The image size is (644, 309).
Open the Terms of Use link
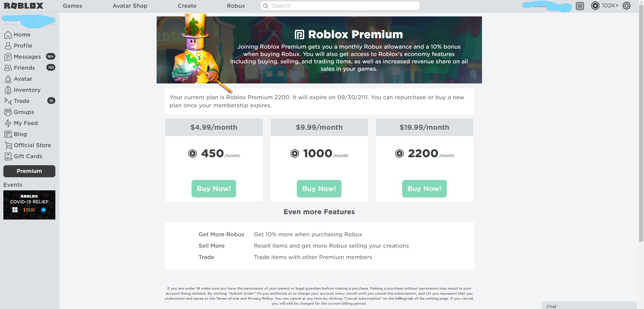click(x=228, y=298)
